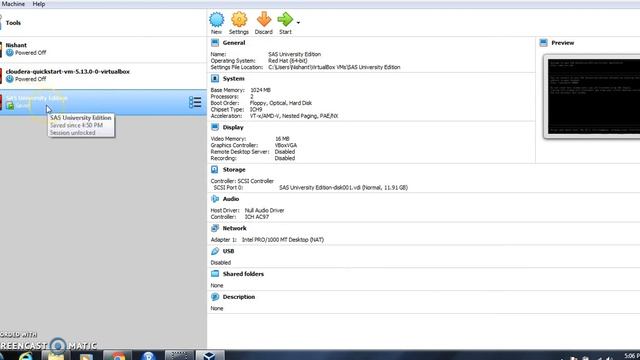
Task: Click the Description section icon
Action: [x=215, y=297]
